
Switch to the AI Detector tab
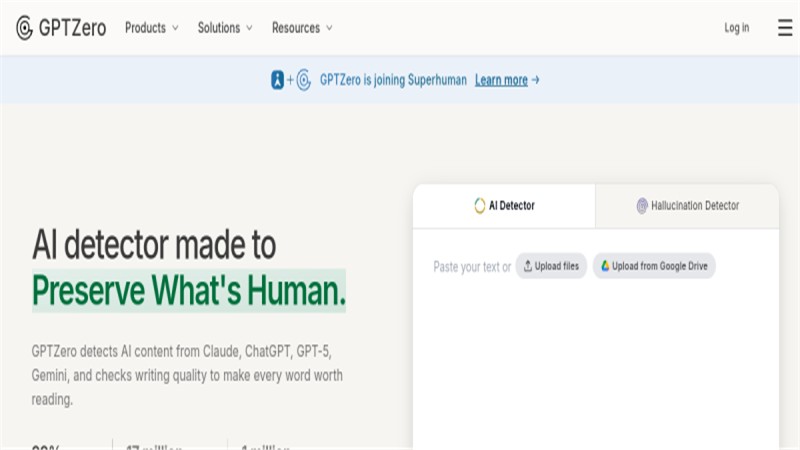click(504, 206)
